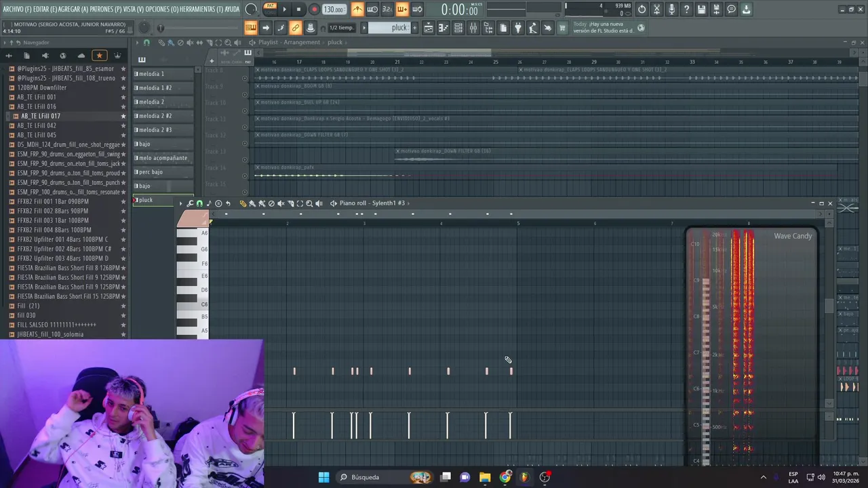Select the melodia 2 #3 pattern

pos(163,130)
